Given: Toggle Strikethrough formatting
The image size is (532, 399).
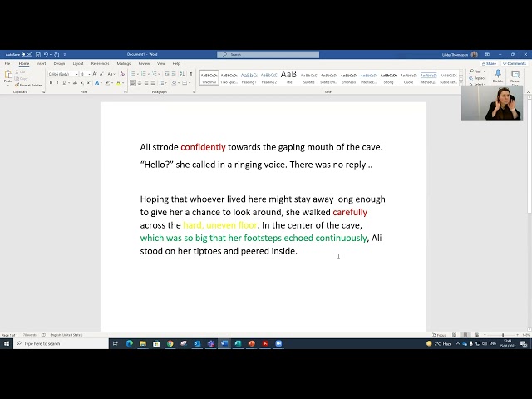Looking at the screenshot, I should point(76,83).
